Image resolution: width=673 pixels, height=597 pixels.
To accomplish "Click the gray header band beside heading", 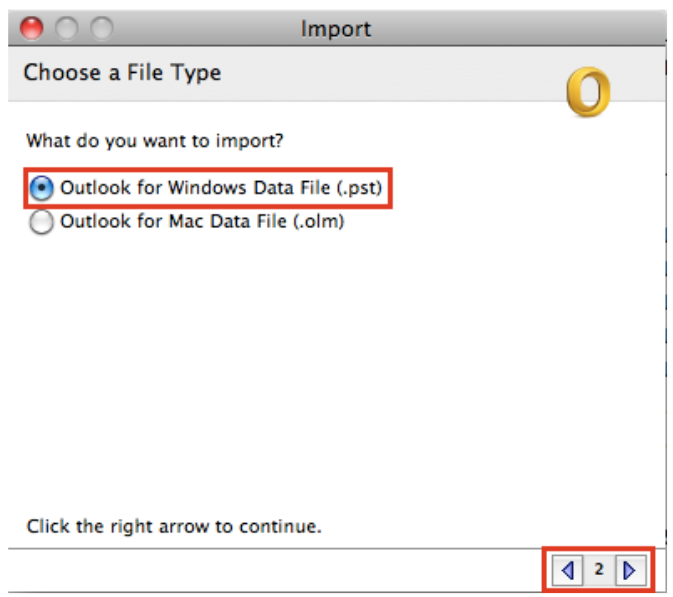I will 386,74.
